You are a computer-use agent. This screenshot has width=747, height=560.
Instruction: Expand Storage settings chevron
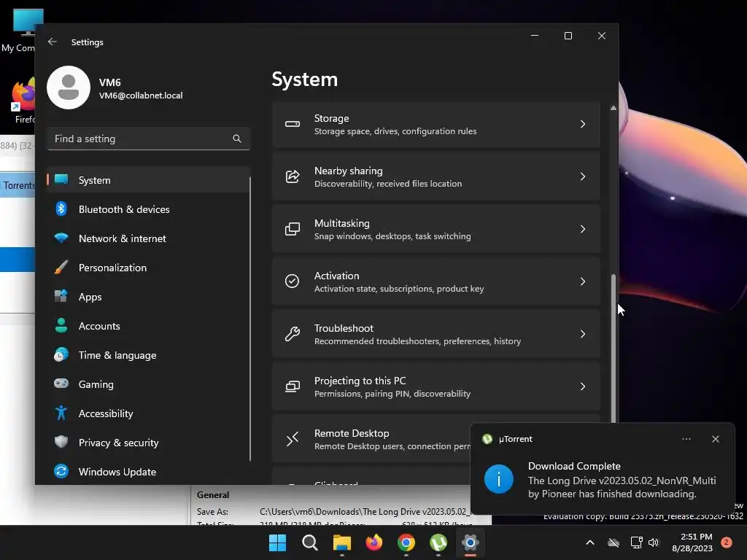[583, 124]
